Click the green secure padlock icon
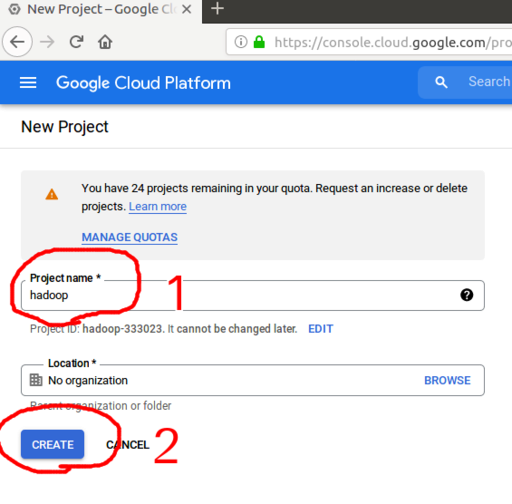 [x=259, y=42]
